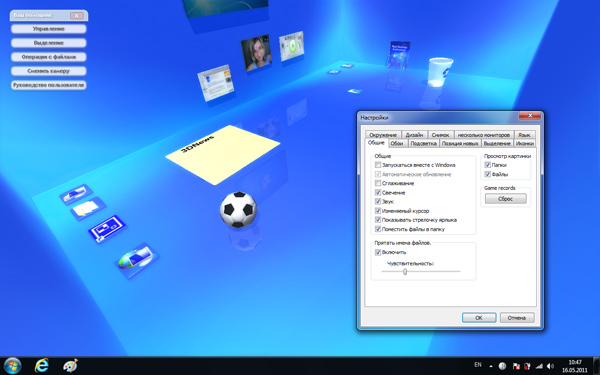This screenshot has width=600, height=375.
Task: Open the large wallpaper picture at the top
Action: (226, 8)
